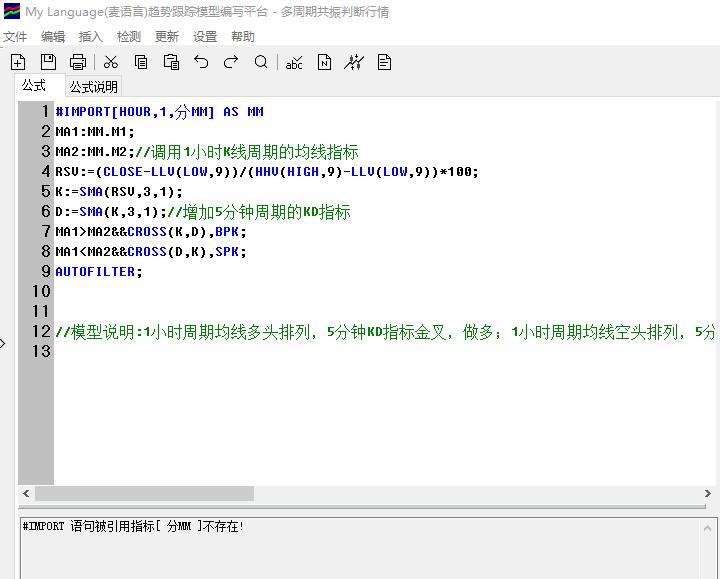
Task: Open the 设置 menu
Action: pyautogui.click(x=205, y=36)
